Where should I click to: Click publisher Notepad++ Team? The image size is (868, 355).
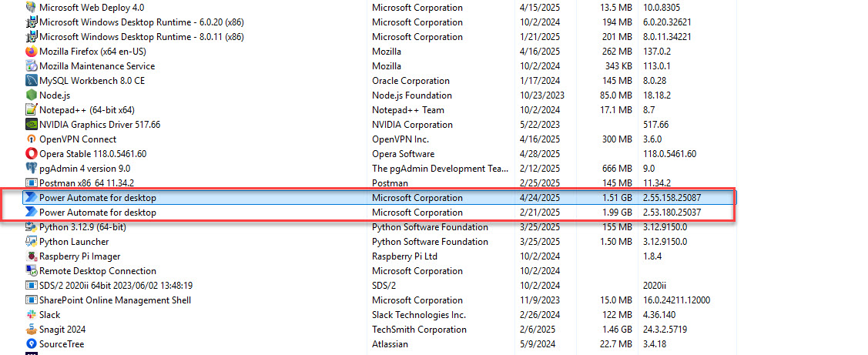408,109
